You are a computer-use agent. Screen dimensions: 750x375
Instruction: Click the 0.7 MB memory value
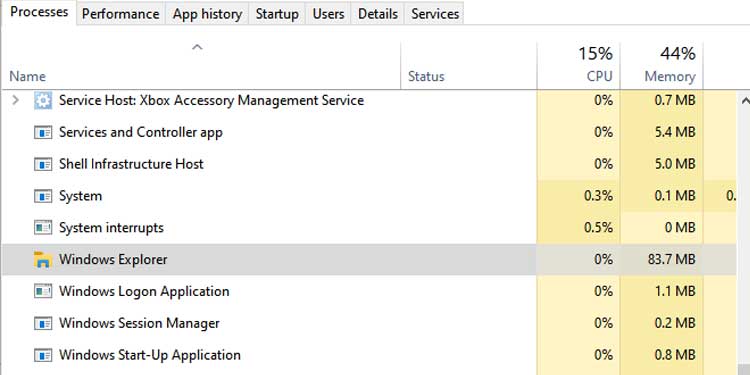tap(674, 100)
